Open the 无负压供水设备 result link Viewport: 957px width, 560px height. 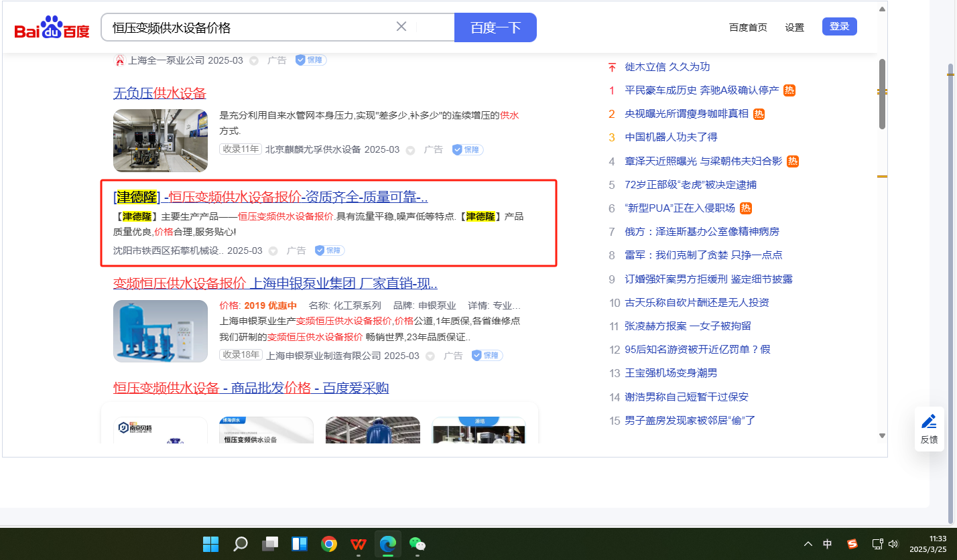tap(159, 93)
